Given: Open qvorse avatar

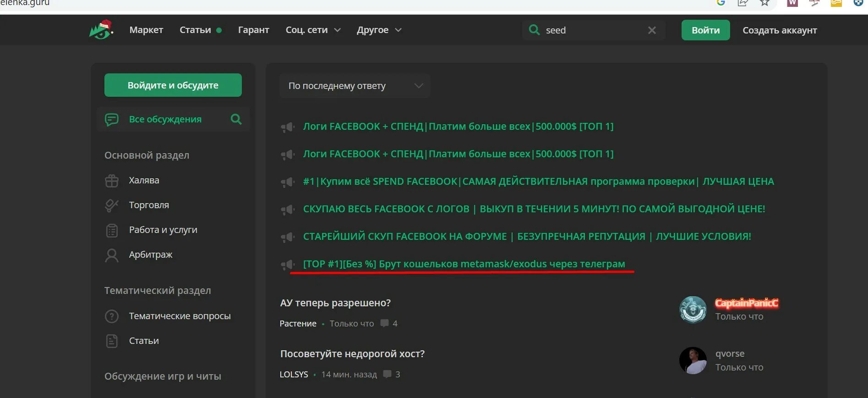Looking at the screenshot, I should (693, 360).
